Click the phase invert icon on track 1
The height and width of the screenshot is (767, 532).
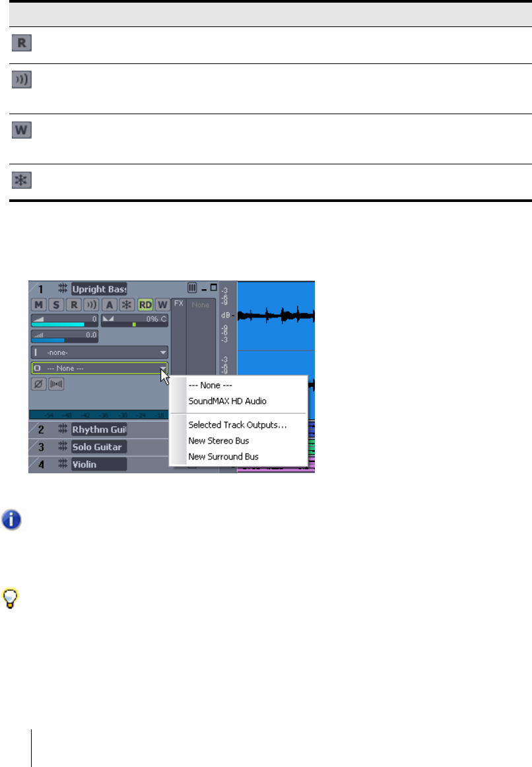38,383
